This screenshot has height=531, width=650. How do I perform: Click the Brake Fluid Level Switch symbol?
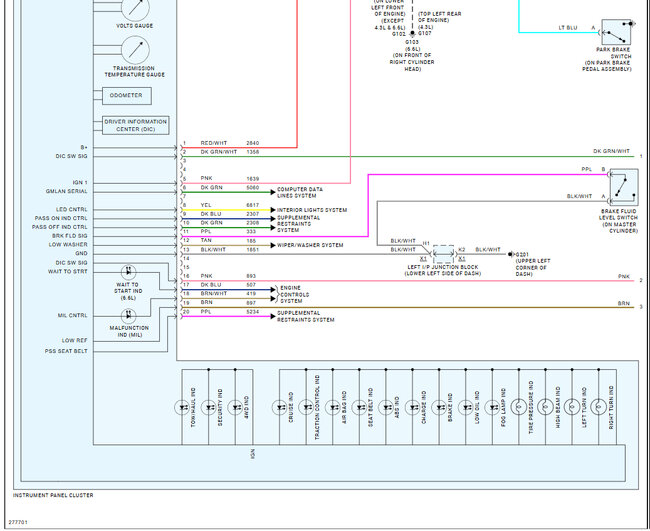[x=623, y=185]
